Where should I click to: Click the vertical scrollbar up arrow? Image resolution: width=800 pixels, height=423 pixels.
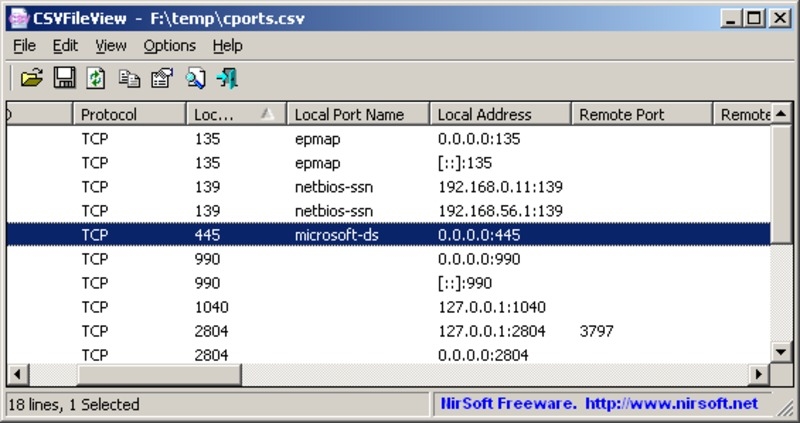(781, 114)
